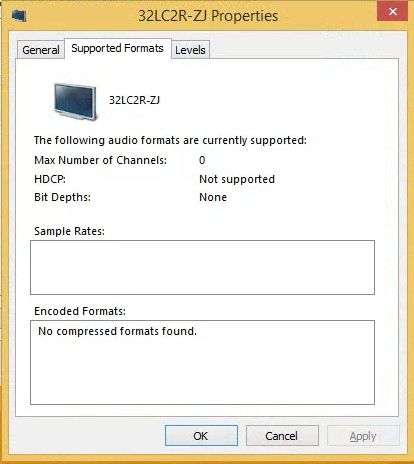Viewport: 414px width, 464px height.
Task: Click the Encoded Formats heading label
Action: (80, 311)
